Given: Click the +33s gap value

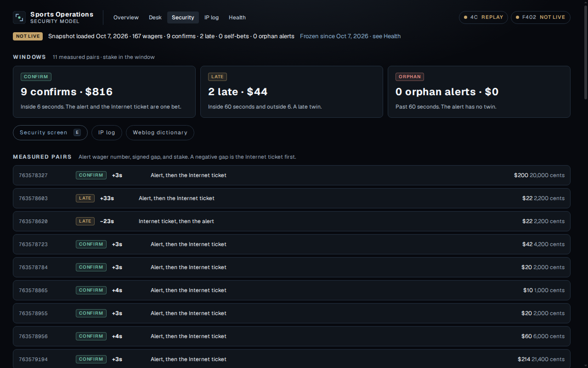Looking at the screenshot, I should click(107, 198).
